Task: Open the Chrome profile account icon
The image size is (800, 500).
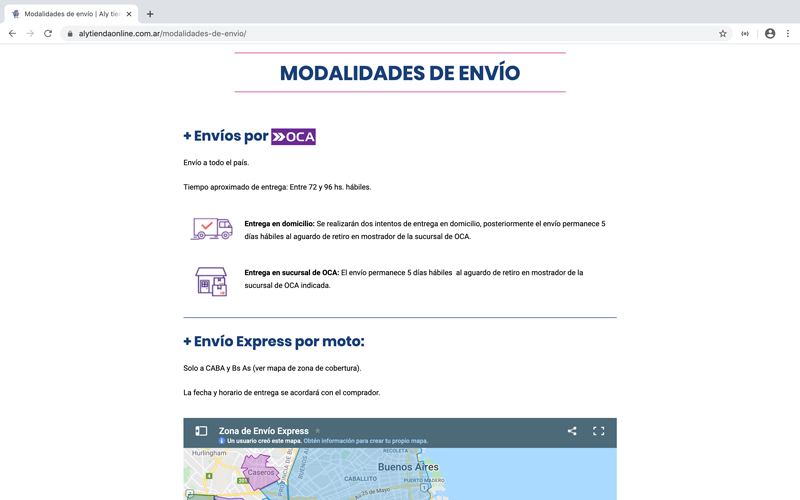Action: tap(769, 33)
